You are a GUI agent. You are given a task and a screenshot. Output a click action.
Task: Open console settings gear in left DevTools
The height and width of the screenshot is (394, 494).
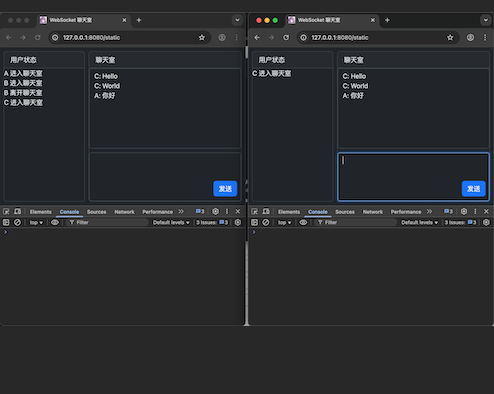pyautogui.click(x=238, y=222)
